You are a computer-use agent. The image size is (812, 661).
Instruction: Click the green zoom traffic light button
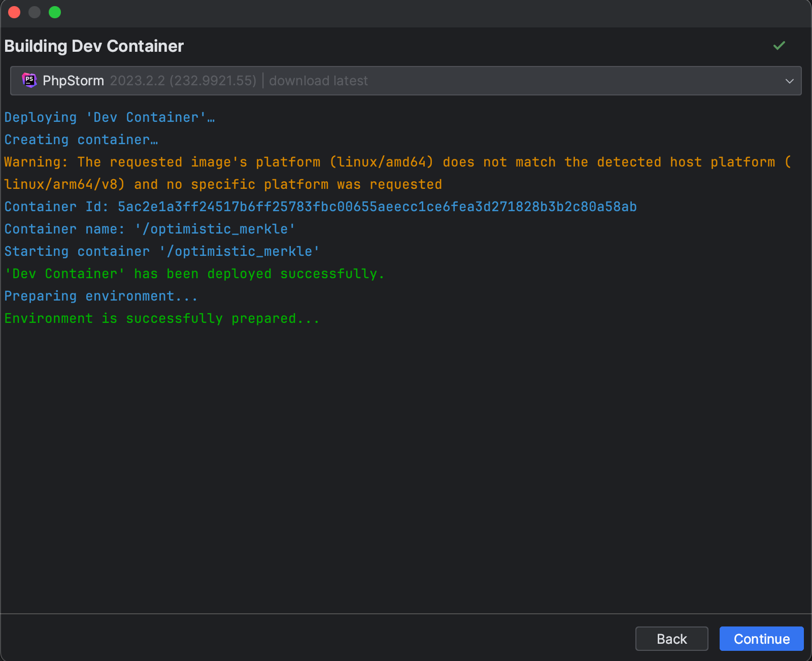(x=55, y=12)
